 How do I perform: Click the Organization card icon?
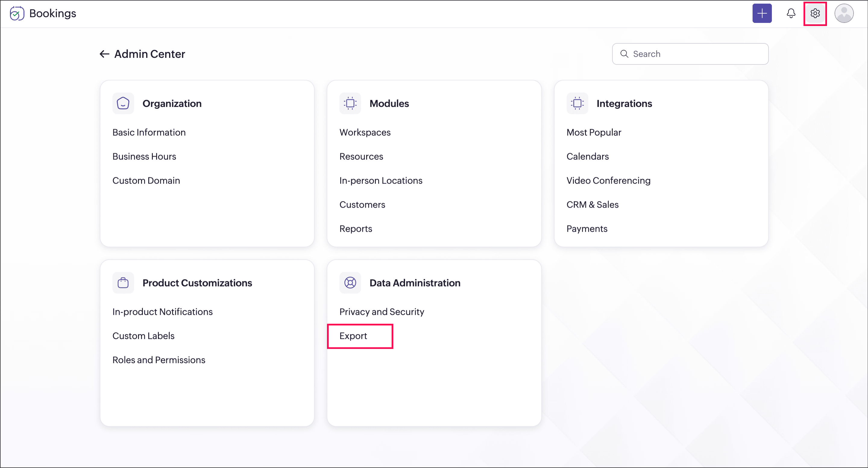click(123, 103)
